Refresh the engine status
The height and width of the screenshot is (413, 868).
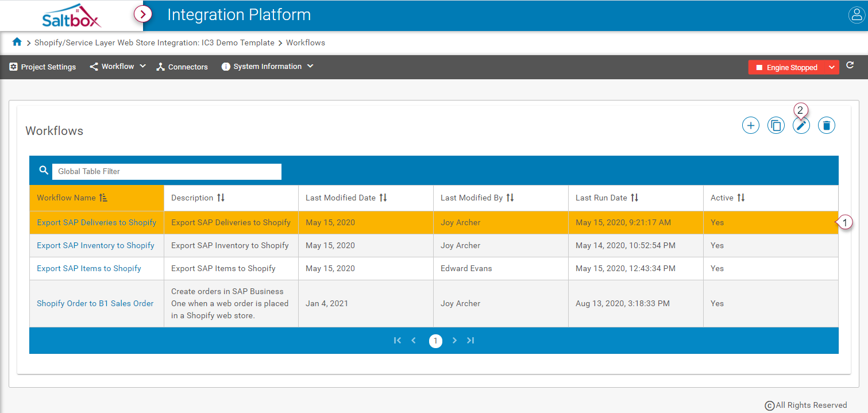[x=850, y=65]
